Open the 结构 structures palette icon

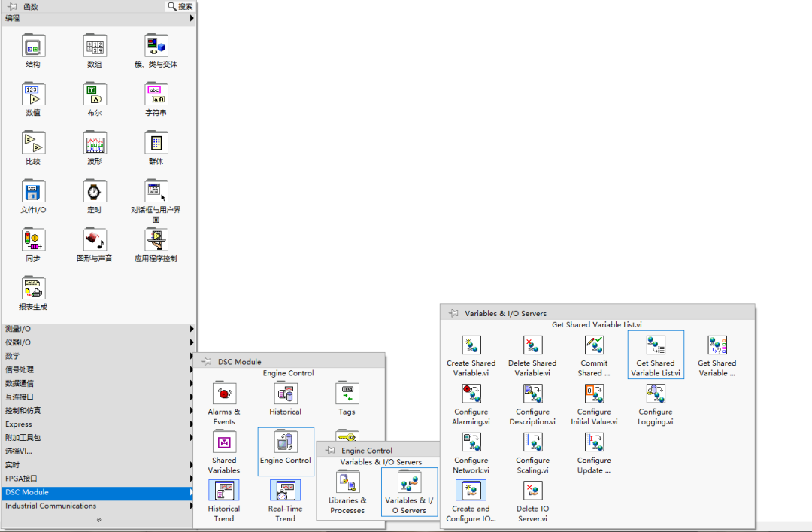pos(33,46)
